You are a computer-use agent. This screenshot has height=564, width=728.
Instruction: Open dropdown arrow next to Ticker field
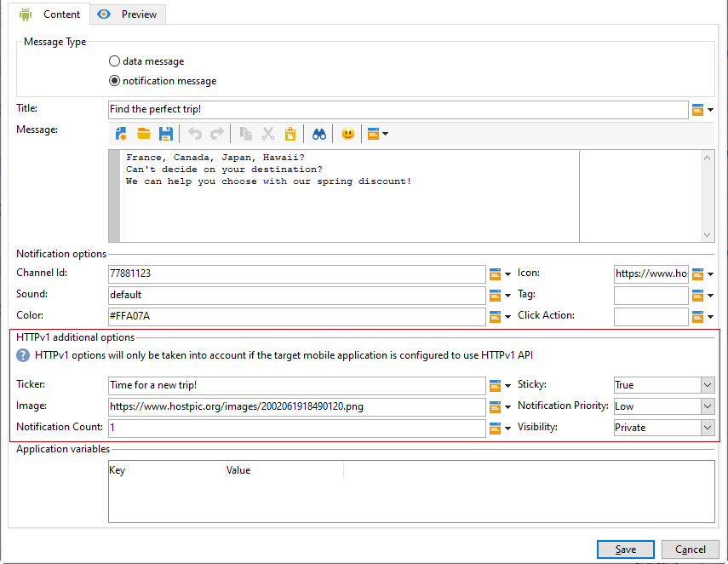(508, 386)
